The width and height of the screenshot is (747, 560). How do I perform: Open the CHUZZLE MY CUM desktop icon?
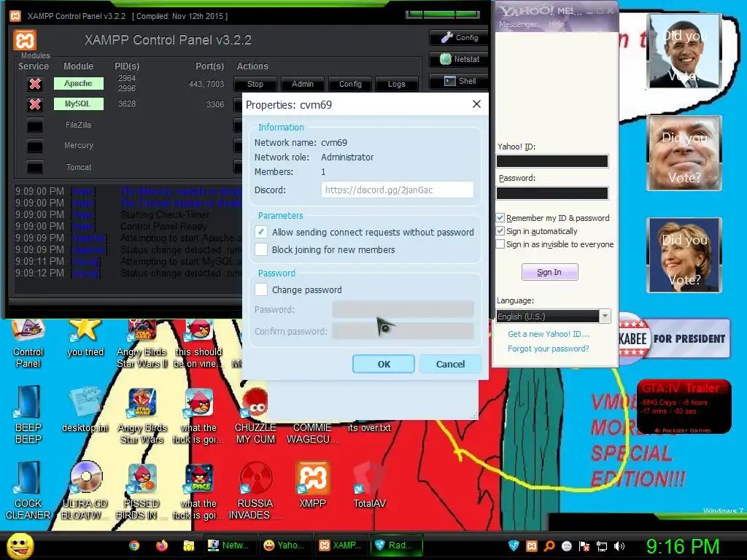(x=255, y=416)
